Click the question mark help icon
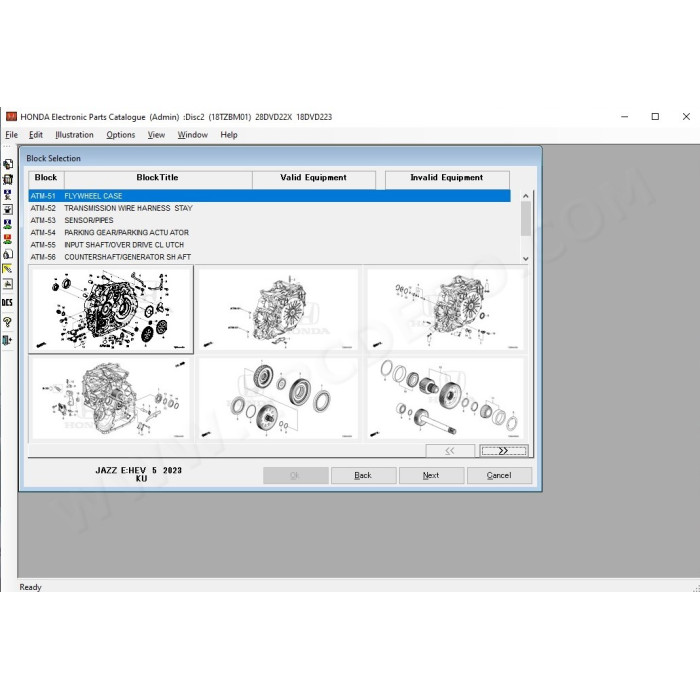 coord(8,322)
